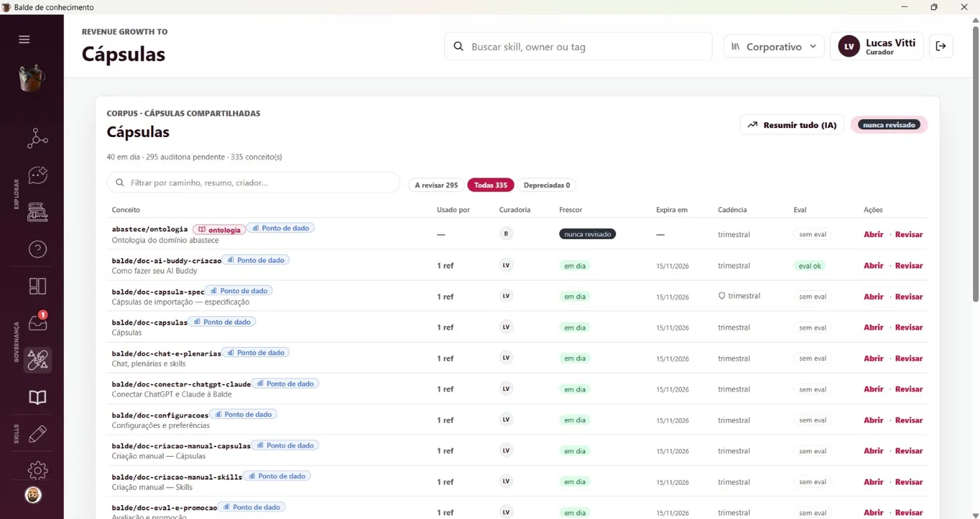The image size is (980, 519).
Task: Switch to the 'A revisar 295' filter
Action: coord(436,185)
